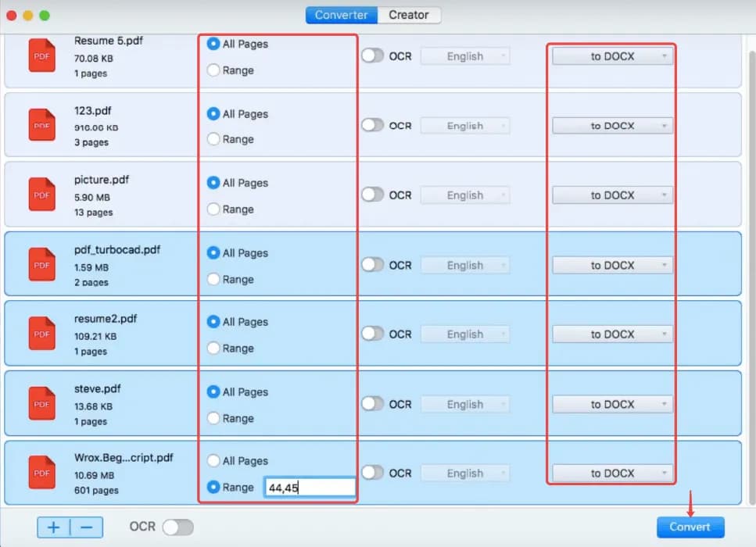Open the 'to DOCX' dropdown for picture.pdf
Viewport: 756px width, 547px height.
[x=612, y=195]
